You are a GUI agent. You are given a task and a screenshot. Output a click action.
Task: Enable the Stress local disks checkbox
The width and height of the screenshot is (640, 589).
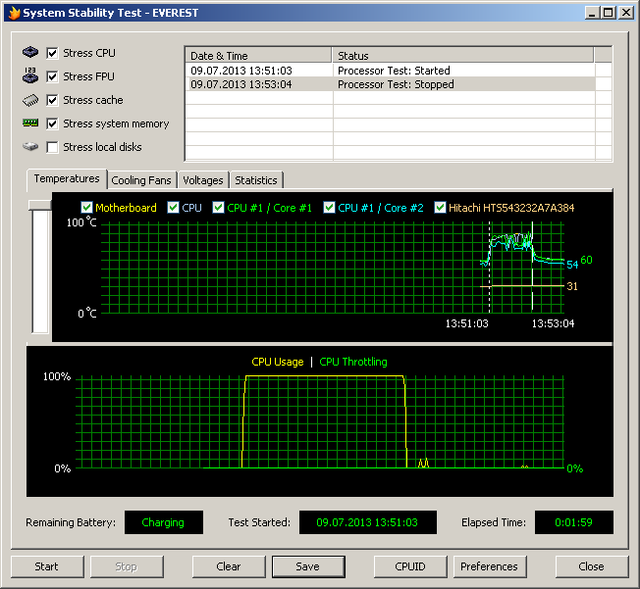tap(53, 147)
